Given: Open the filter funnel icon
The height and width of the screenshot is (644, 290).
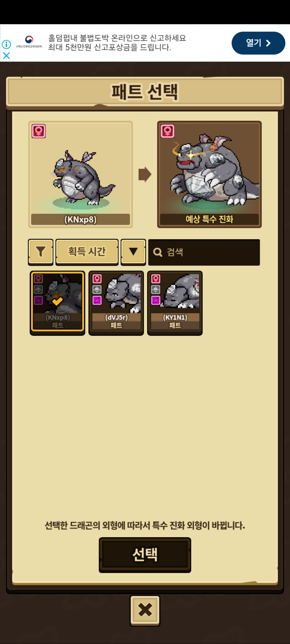Looking at the screenshot, I should coord(41,252).
